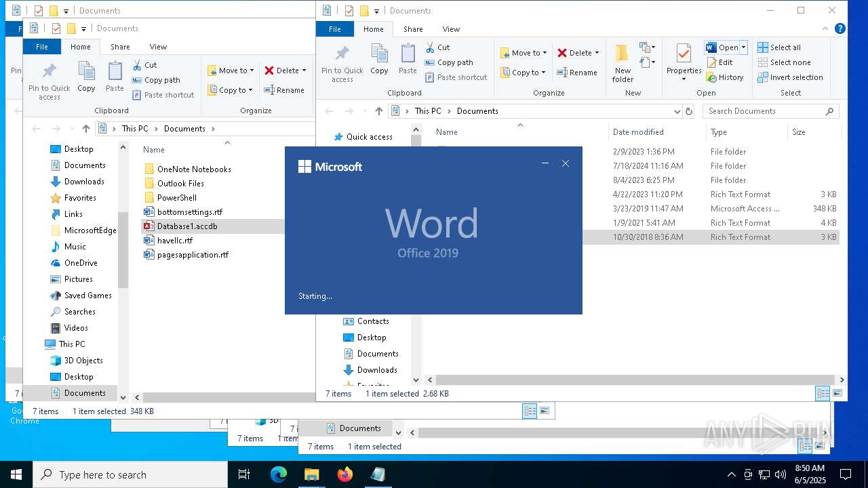Image resolution: width=868 pixels, height=488 pixels.
Task: Select Outlook Files folder
Action: [x=180, y=184]
